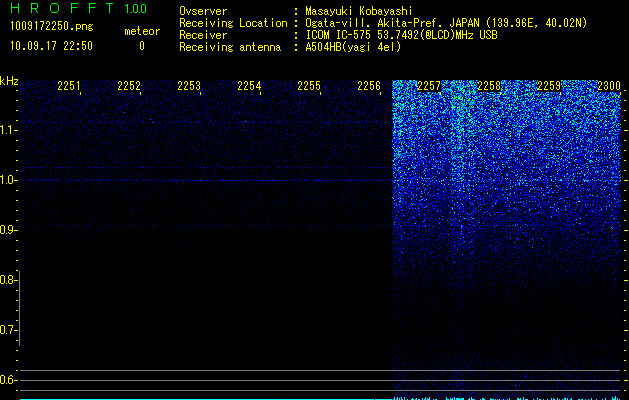The height and width of the screenshot is (400, 629).
Task: Click the Receiving Location label
Action: pos(233,23)
